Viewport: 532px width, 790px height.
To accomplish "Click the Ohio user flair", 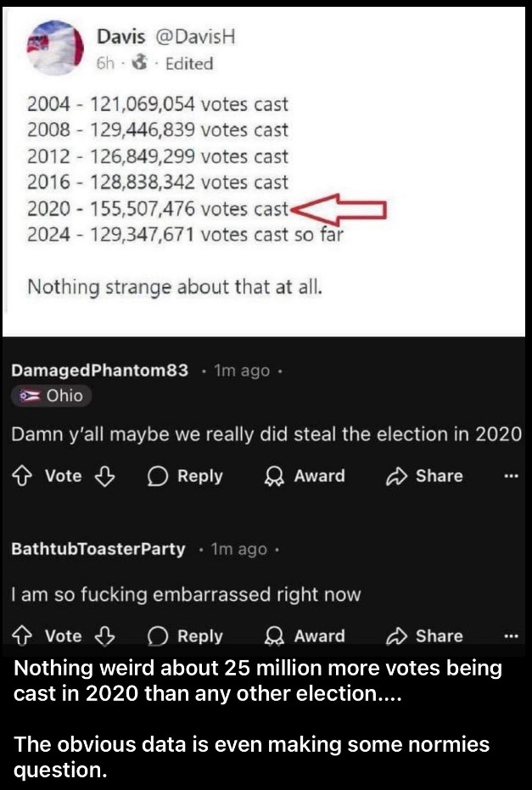I will (x=51, y=395).
